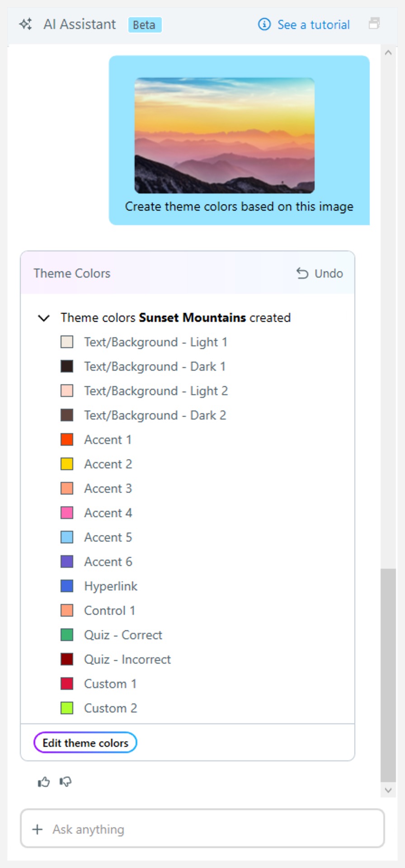This screenshot has width=405, height=868.
Task: Click the pop-out panel window icon
Action: pyautogui.click(x=374, y=24)
